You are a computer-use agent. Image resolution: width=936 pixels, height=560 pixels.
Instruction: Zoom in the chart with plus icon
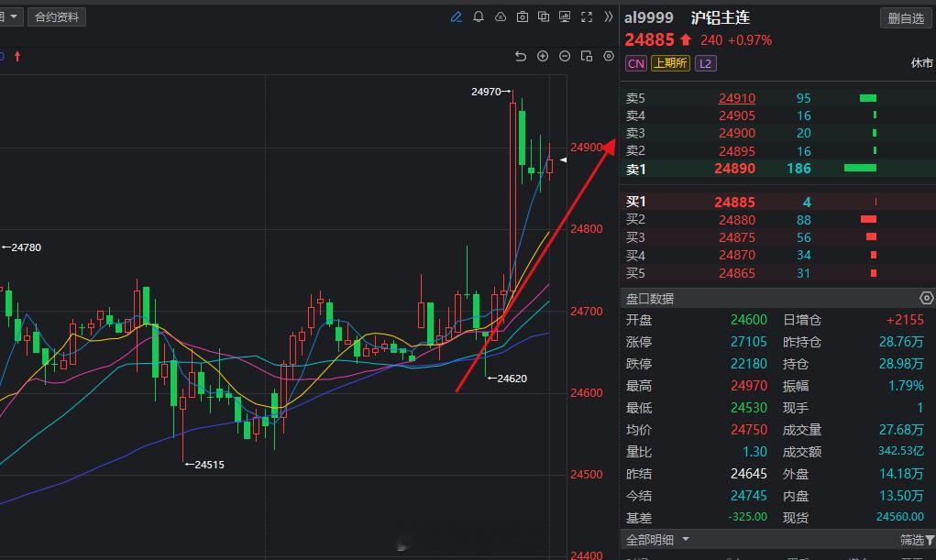(543, 56)
